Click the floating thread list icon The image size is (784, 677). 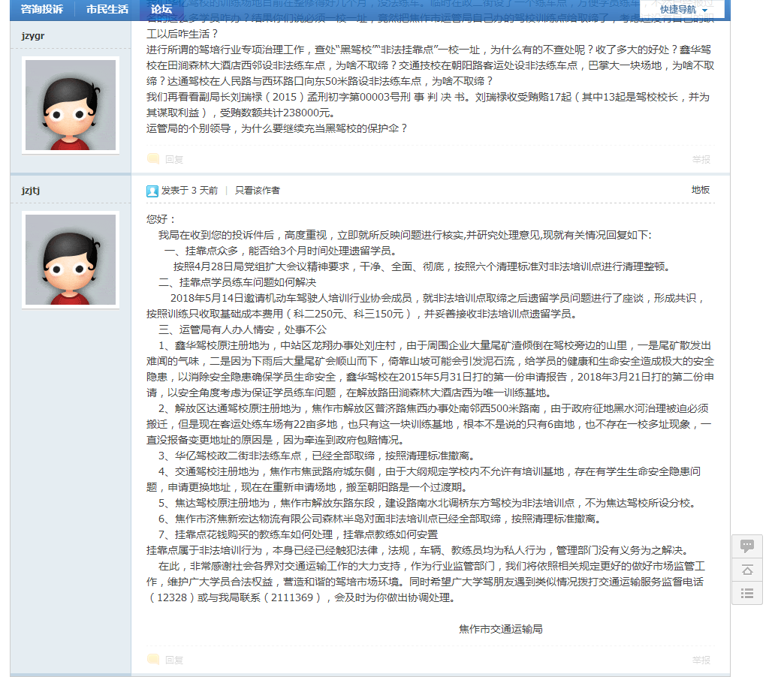tap(747, 593)
